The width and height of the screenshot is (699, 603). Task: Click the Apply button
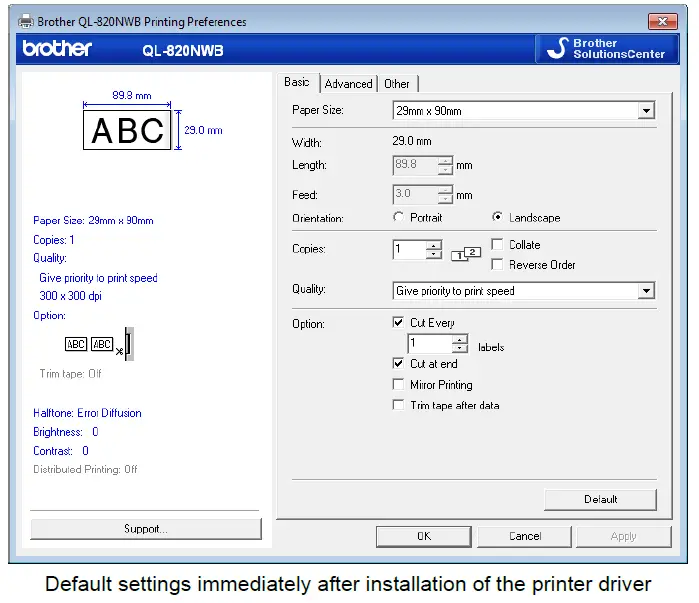(x=624, y=536)
